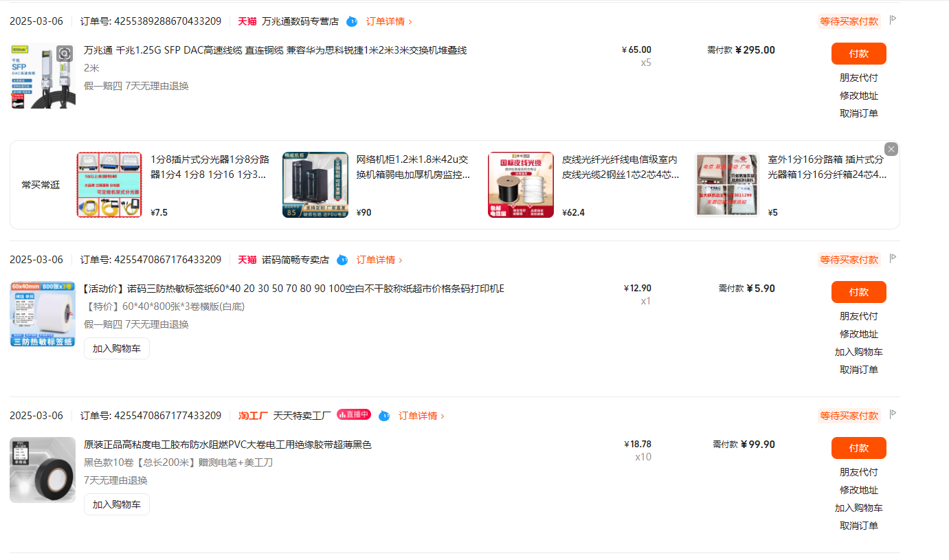The image size is (949, 560).
Task: Click 加入购物车 button under the thermal label item
Action: [x=117, y=348]
